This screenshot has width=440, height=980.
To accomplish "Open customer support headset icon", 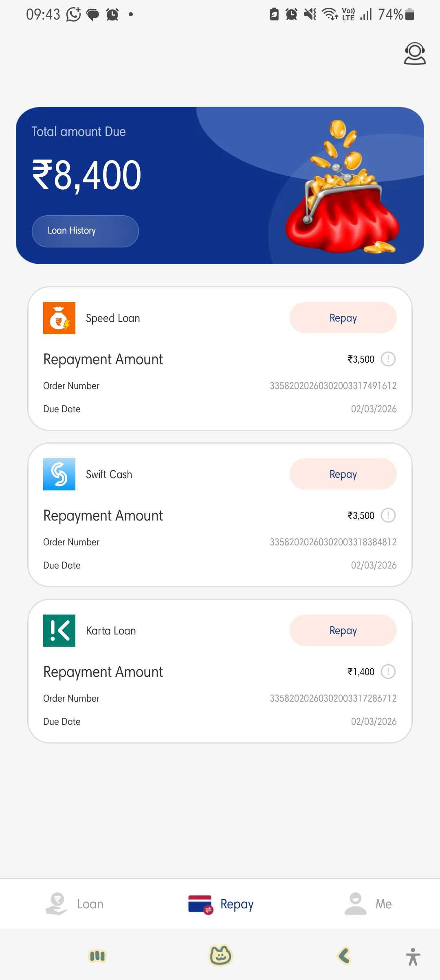I will (x=415, y=54).
